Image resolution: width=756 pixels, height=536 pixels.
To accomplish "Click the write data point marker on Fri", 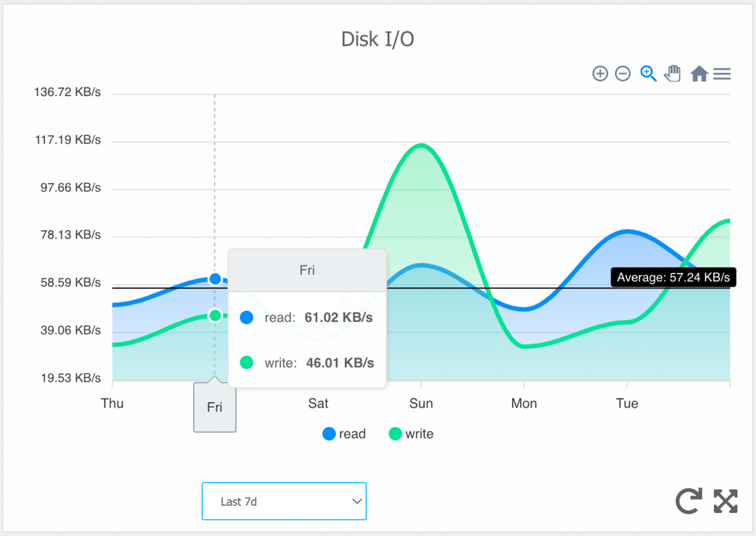I will (215, 315).
